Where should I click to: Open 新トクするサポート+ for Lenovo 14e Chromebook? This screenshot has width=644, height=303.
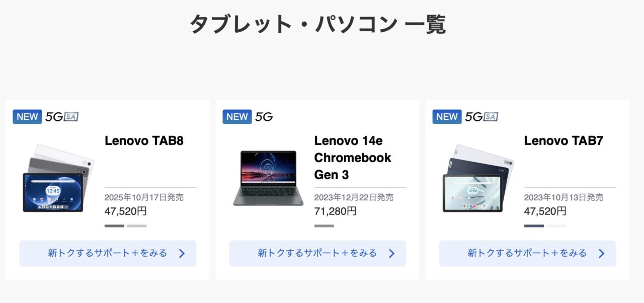(317, 253)
